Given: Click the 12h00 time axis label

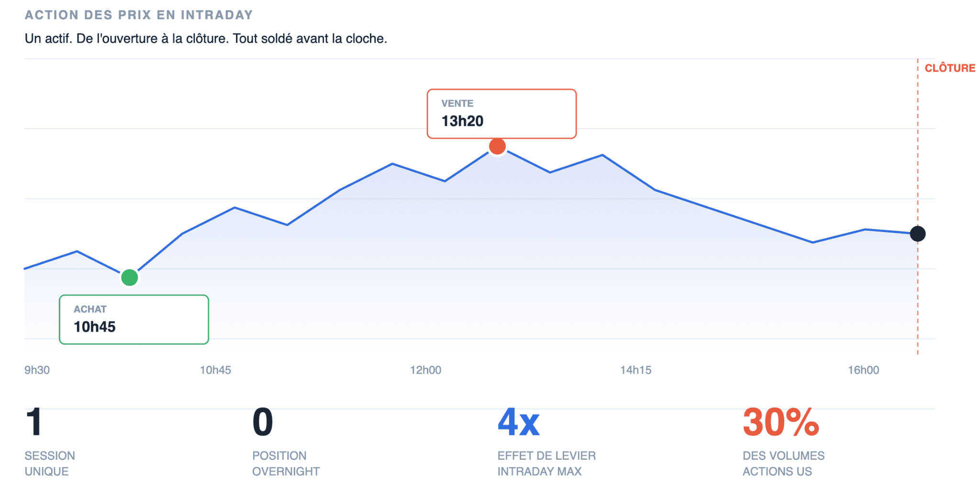Looking at the screenshot, I should (425, 370).
